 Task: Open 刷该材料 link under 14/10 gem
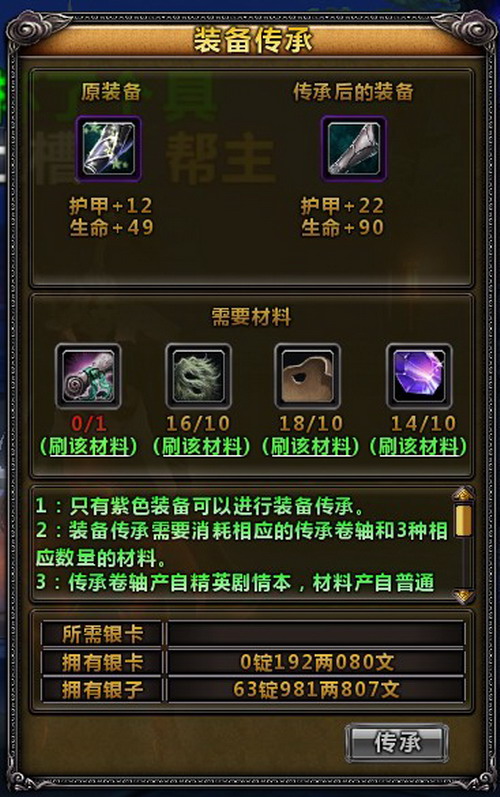point(419,447)
